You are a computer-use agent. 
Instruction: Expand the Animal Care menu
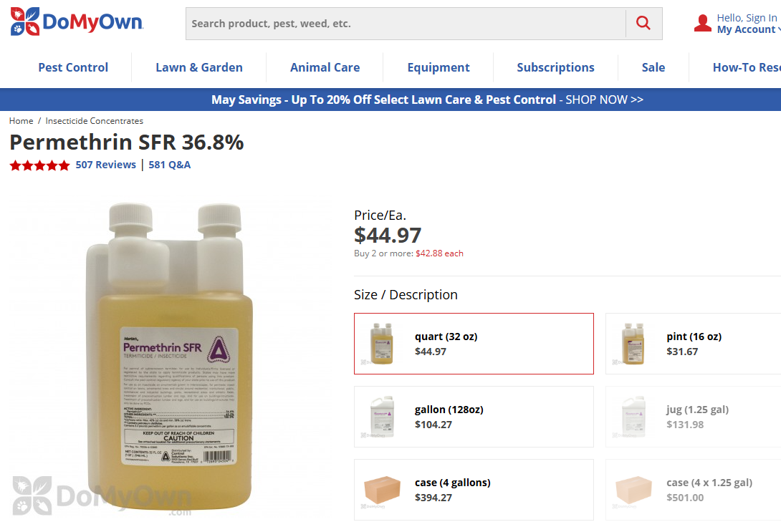325,67
